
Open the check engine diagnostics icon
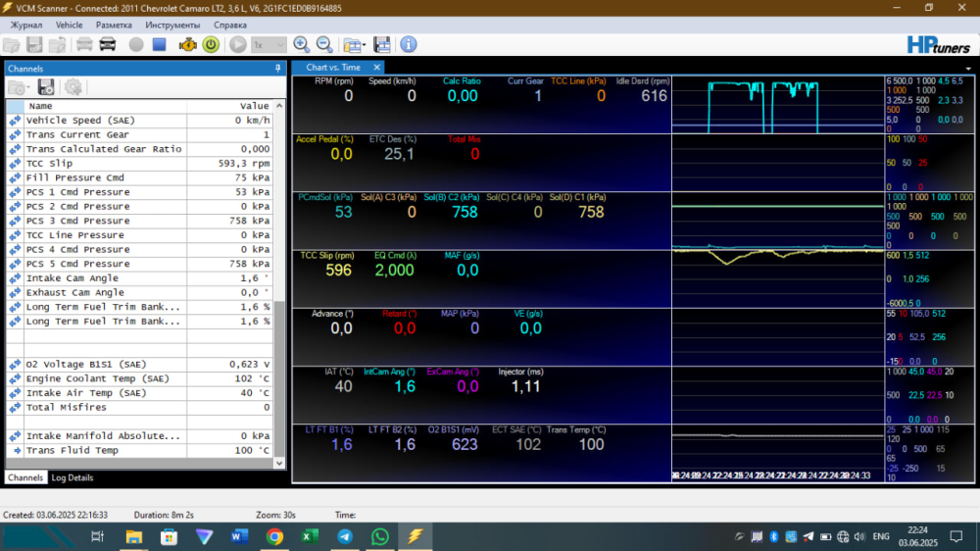(187, 45)
